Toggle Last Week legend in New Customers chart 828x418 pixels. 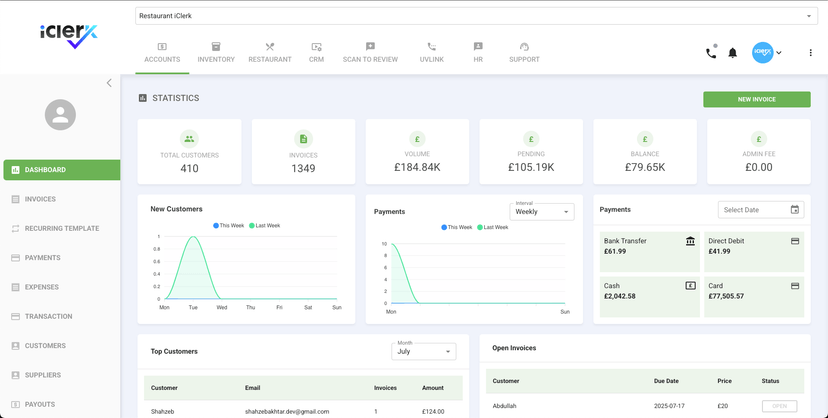(x=266, y=226)
